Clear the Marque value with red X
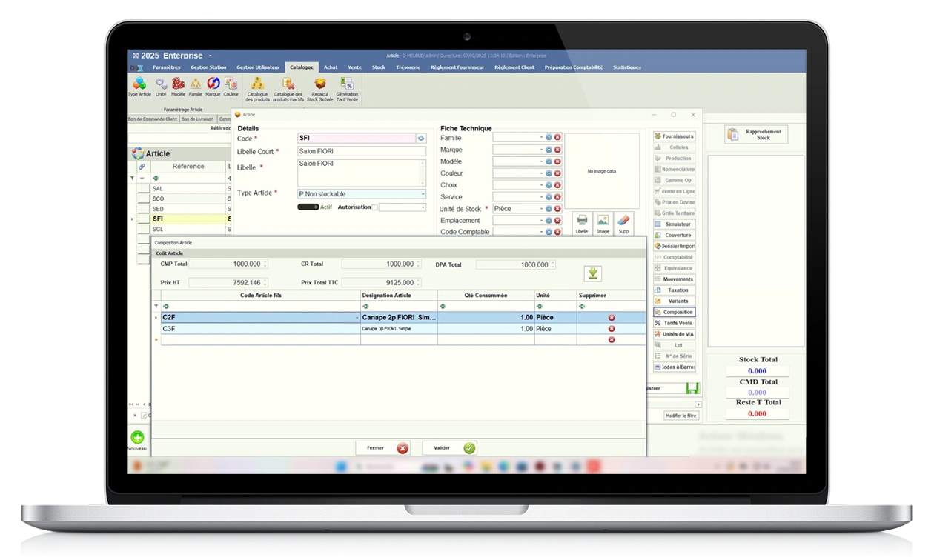 click(557, 150)
